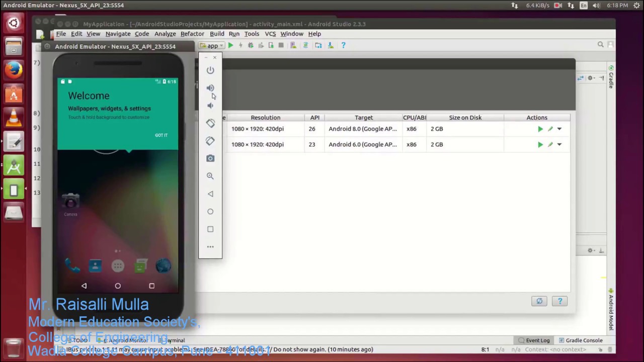This screenshot has width=644, height=362.
Task: Click the Help question mark in toolbar
Action: click(343, 45)
